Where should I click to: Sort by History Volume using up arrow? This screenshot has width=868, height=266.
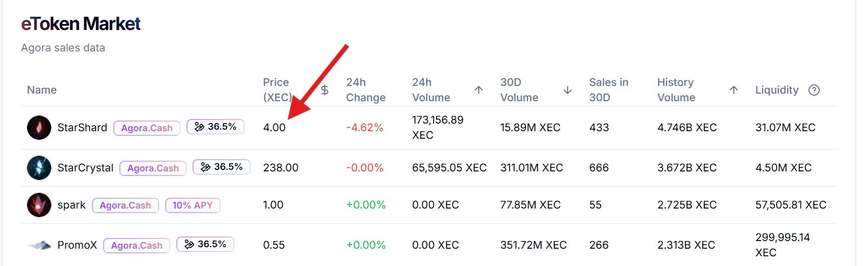click(x=733, y=90)
